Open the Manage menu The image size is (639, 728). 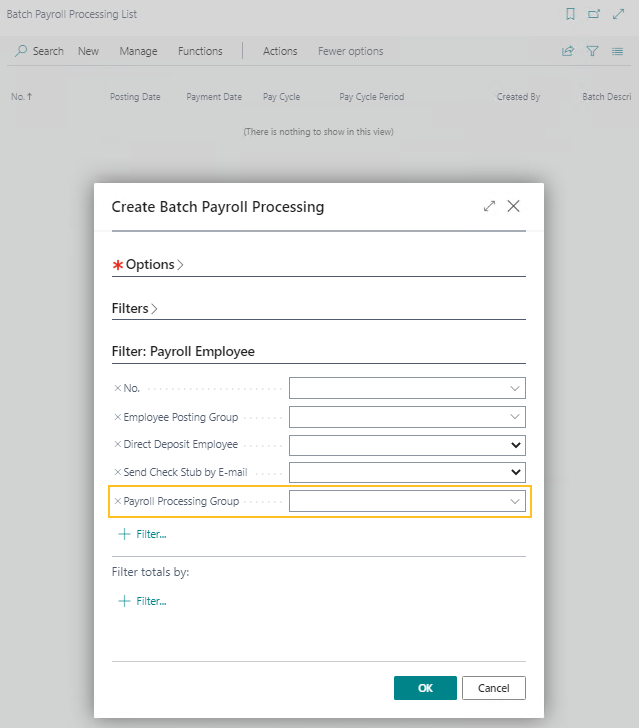point(138,51)
